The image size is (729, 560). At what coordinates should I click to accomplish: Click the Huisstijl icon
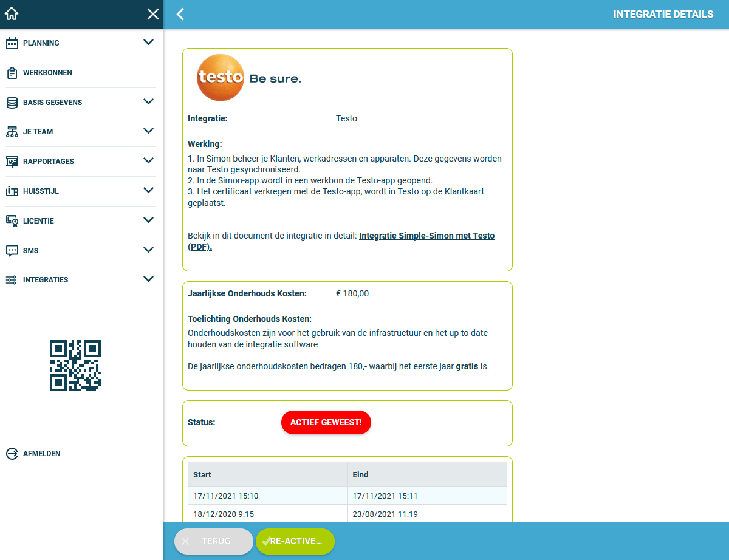(x=12, y=191)
